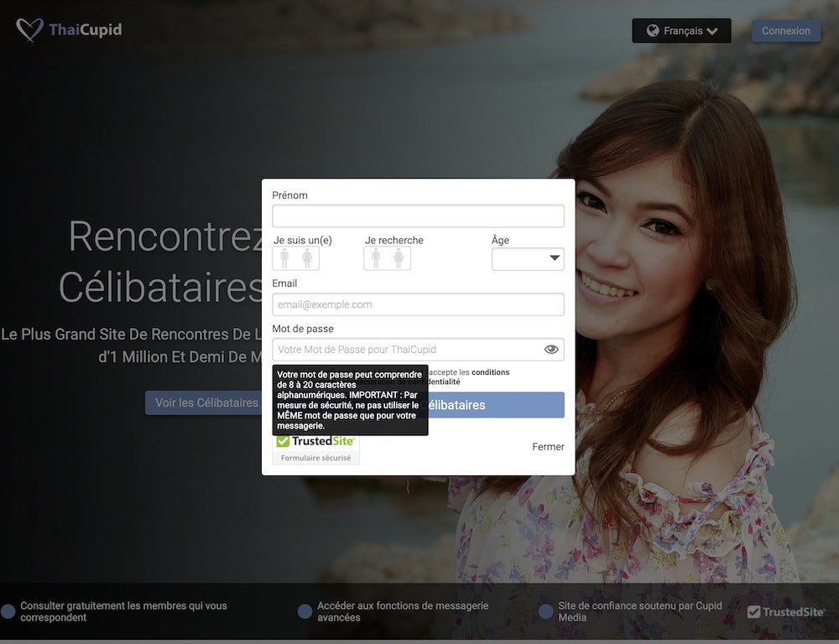Expand the Français language selector
839x644 pixels.
(681, 31)
